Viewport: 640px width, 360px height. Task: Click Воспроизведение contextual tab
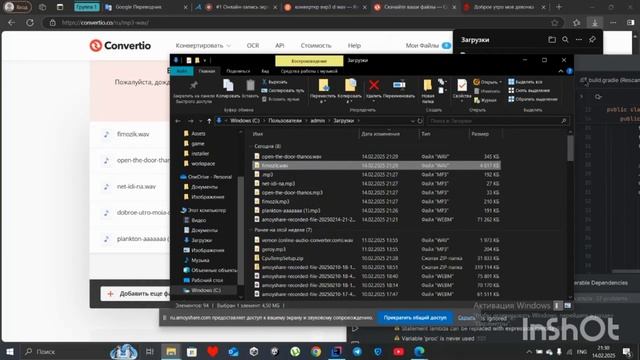pos(309,61)
